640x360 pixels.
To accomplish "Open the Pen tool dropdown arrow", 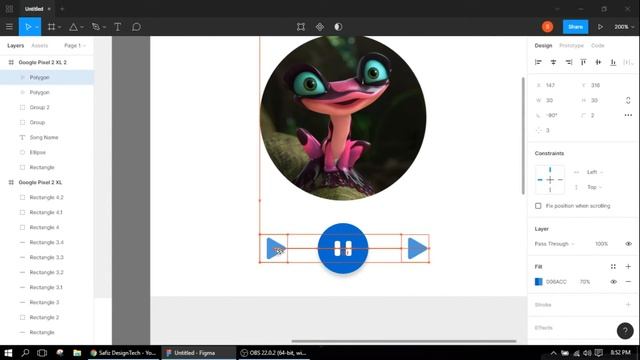I will coord(104,27).
